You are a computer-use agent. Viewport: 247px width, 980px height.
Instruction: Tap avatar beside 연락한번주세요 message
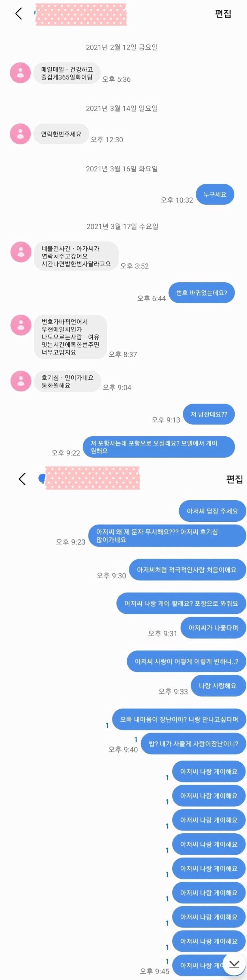tap(20, 134)
